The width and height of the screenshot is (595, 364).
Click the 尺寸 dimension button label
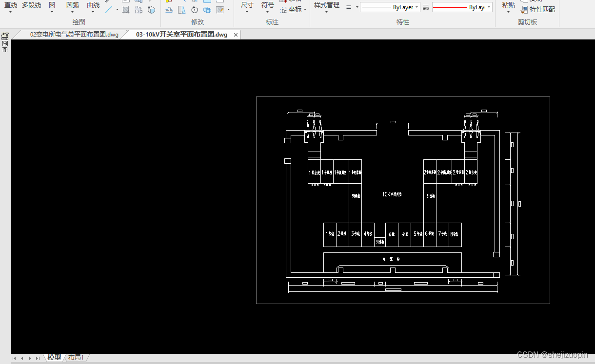click(x=247, y=5)
